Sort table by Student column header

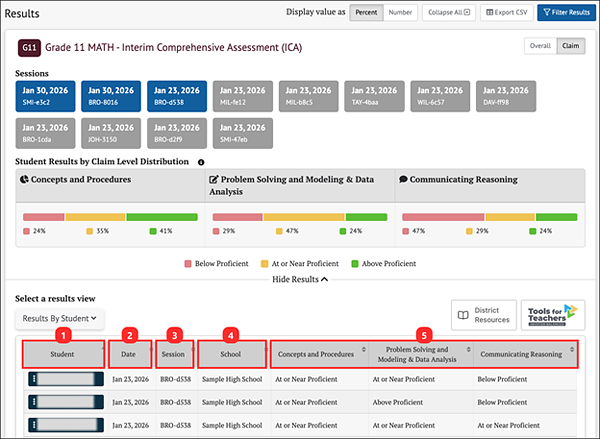coord(63,354)
